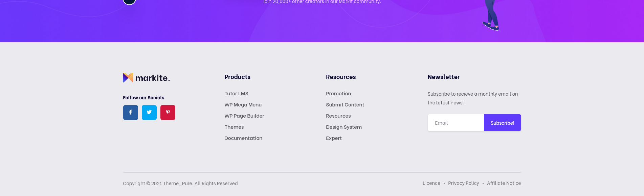Click the Twitter social icon
The width and height of the screenshot is (644, 196).
[x=149, y=113]
